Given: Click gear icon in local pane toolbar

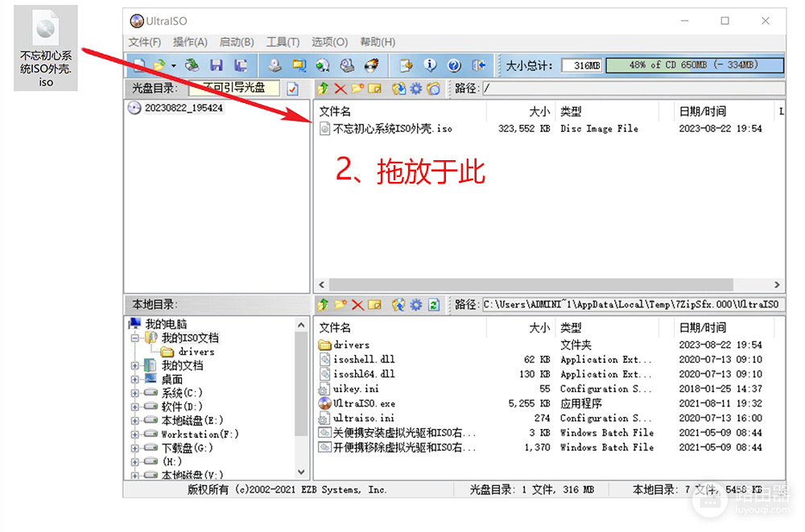Looking at the screenshot, I should pyautogui.click(x=416, y=305).
